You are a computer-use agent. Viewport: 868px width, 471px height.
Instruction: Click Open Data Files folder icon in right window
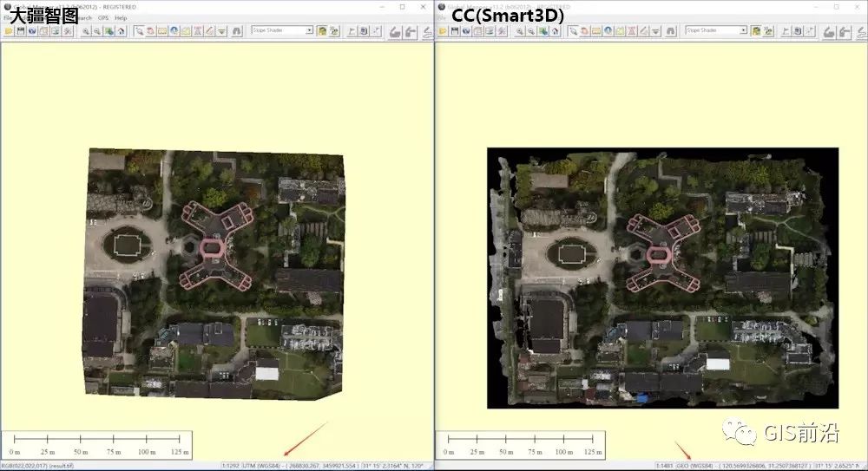coord(443,31)
